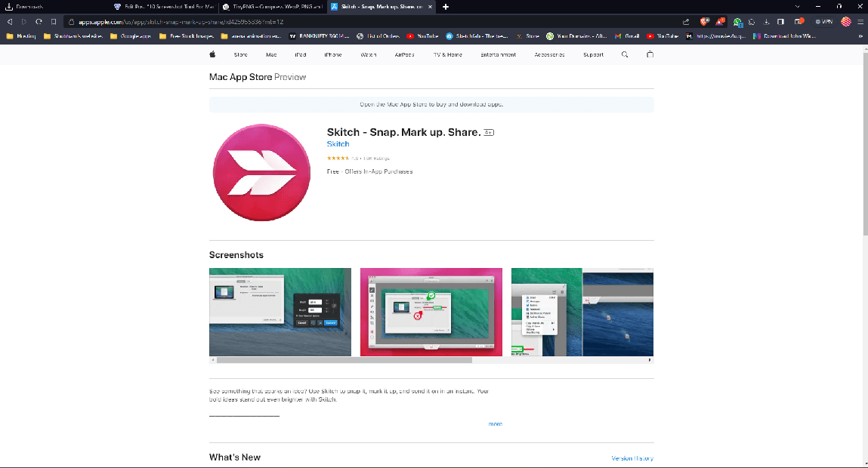This screenshot has width=868, height=468.
Task: Click the screenshots horizontal scrollbar thumb
Action: pos(344,360)
